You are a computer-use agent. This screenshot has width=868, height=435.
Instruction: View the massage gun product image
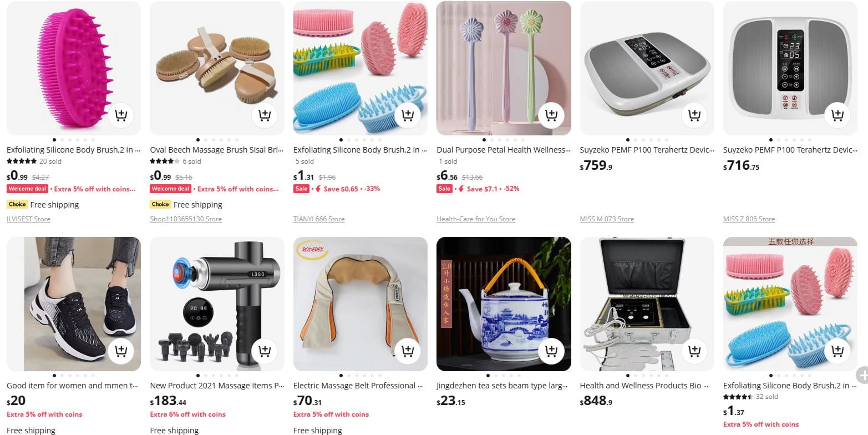(x=217, y=304)
